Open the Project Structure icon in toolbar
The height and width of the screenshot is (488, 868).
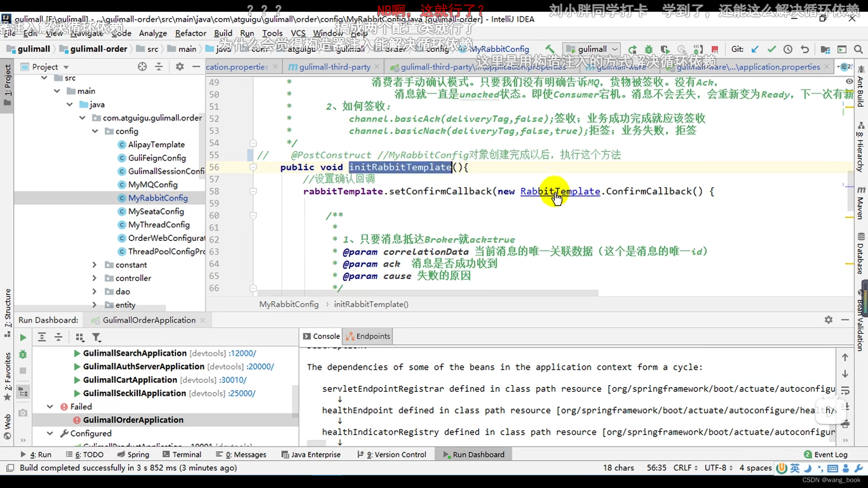825,49
